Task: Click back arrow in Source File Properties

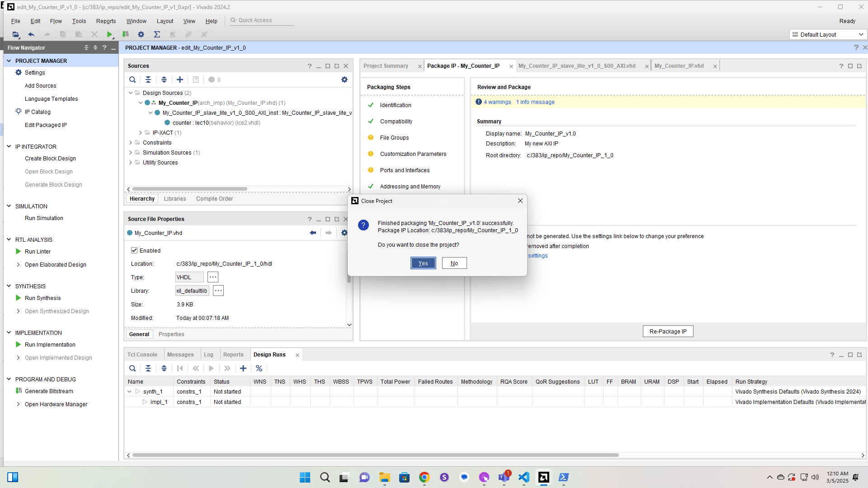Action: coord(313,233)
